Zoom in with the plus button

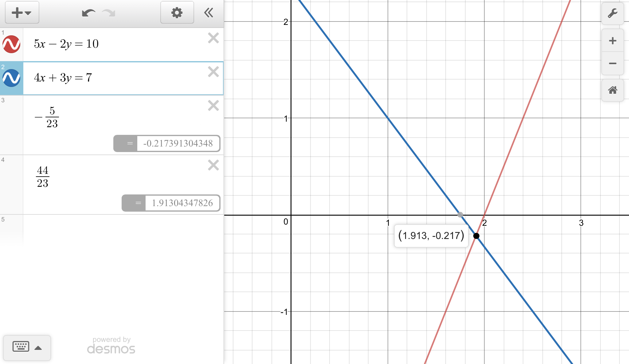click(612, 41)
